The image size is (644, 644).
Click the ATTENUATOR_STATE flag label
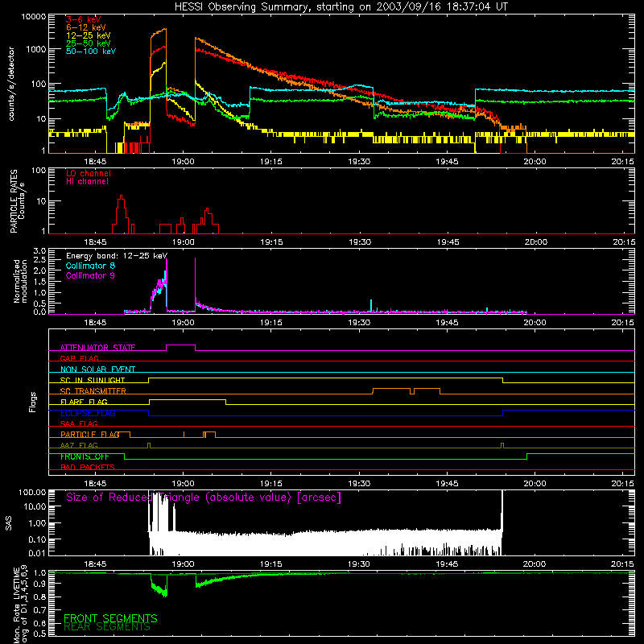tap(97, 348)
